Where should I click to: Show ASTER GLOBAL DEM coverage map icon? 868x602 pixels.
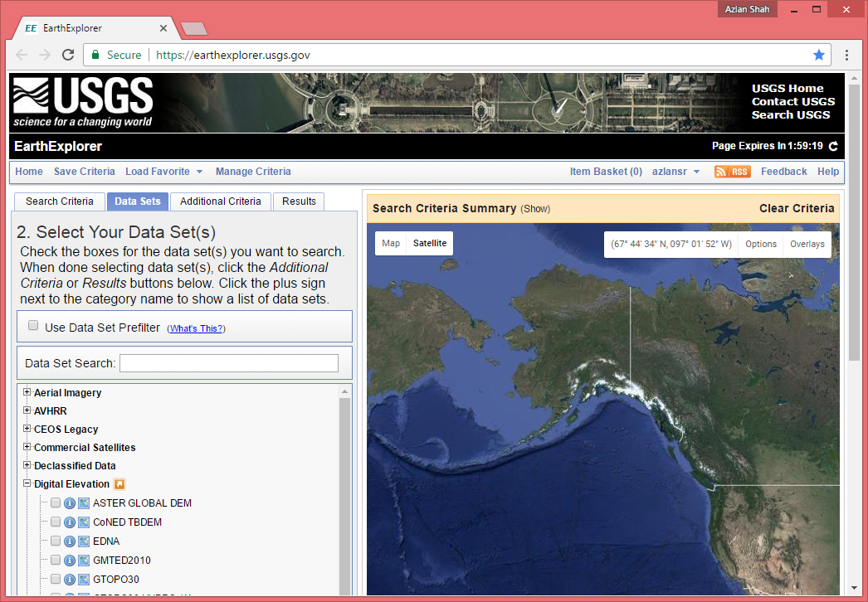point(84,503)
